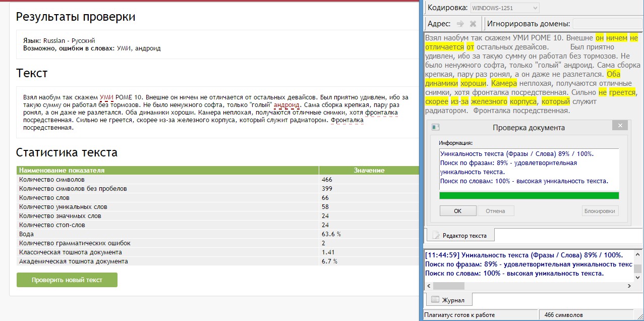Click the Значение column header
The height and width of the screenshot is (321, 644).
(x=369, y=170)
